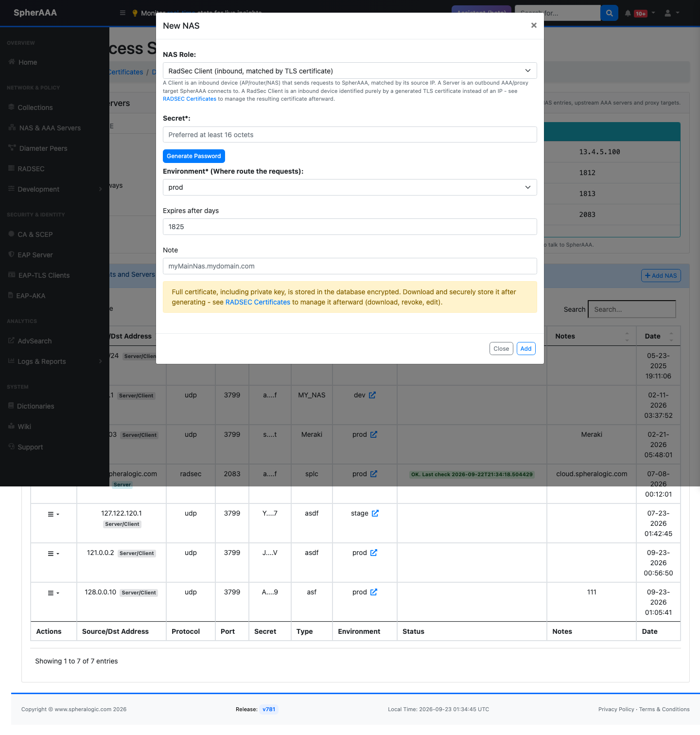Open external link icon in splc row
The image size is (700, 735).
click(374, 474)
